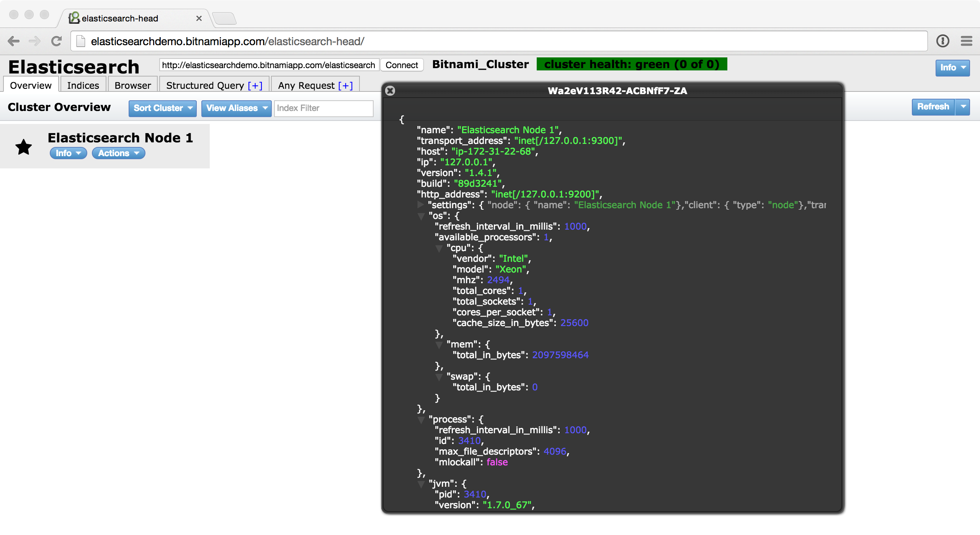Viewport: 980px width, 535px height.
Task: Open the Sort Cluster dropdown
Action: 163,108
